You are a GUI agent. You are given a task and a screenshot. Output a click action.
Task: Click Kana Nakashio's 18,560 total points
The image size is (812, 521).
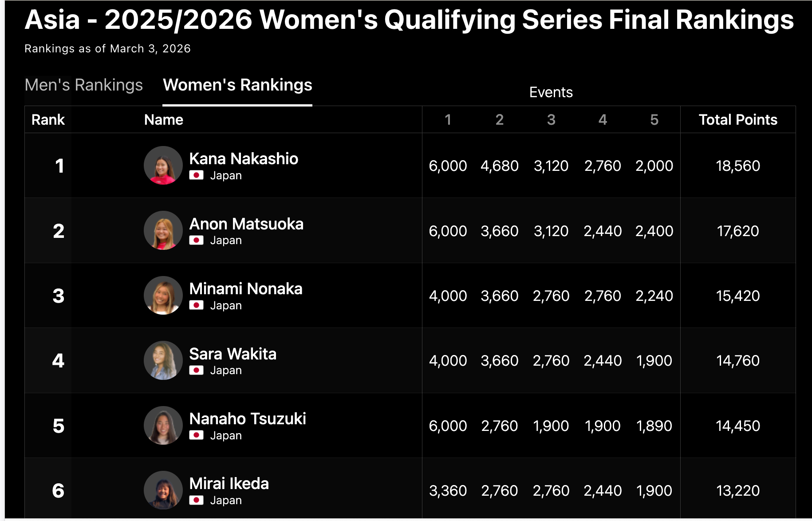click(738, 166)
